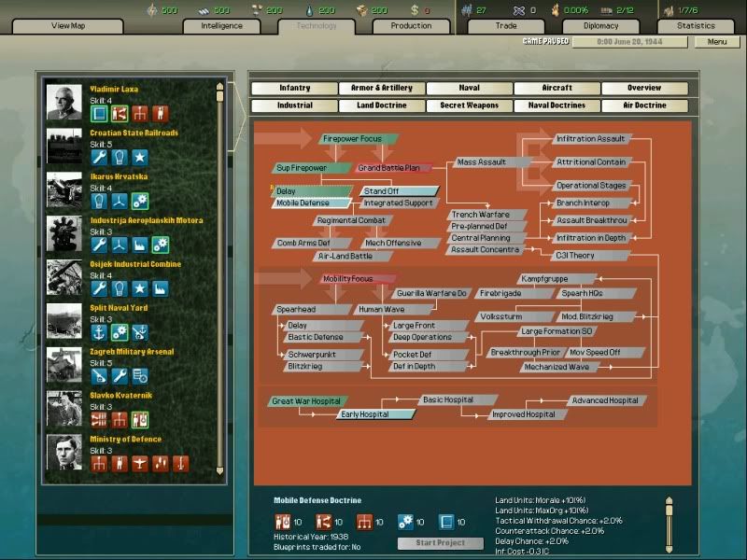Image resolution: width=747 pixels, height=560 pixels.
Task: Open the game Menu button
Action: tap(716, 42)
